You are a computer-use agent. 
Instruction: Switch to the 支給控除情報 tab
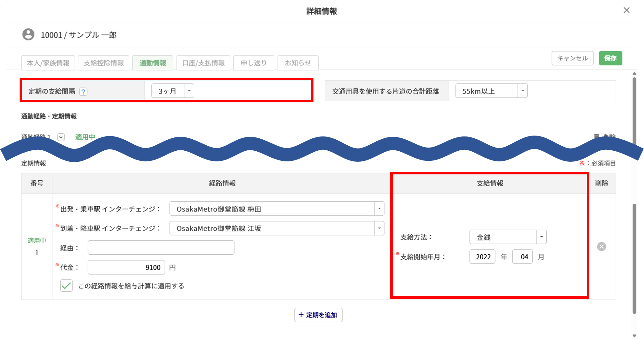pyautogui.click(x=104, y=63)
